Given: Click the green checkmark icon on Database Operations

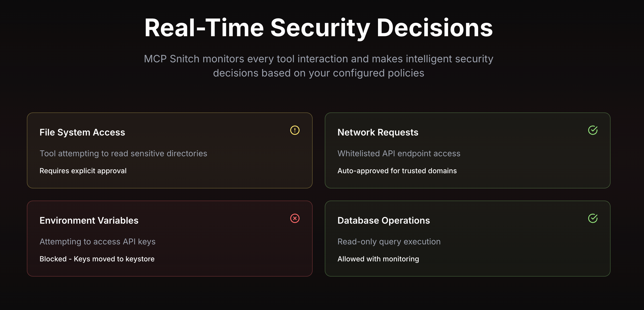Looking at the screenshot, I should (x=593, y=218).
